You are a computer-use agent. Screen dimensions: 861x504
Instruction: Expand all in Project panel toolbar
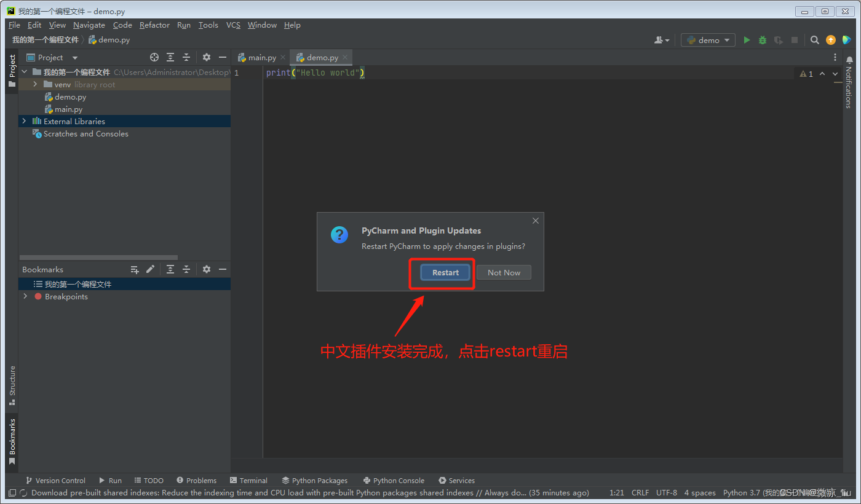(170, 57)
